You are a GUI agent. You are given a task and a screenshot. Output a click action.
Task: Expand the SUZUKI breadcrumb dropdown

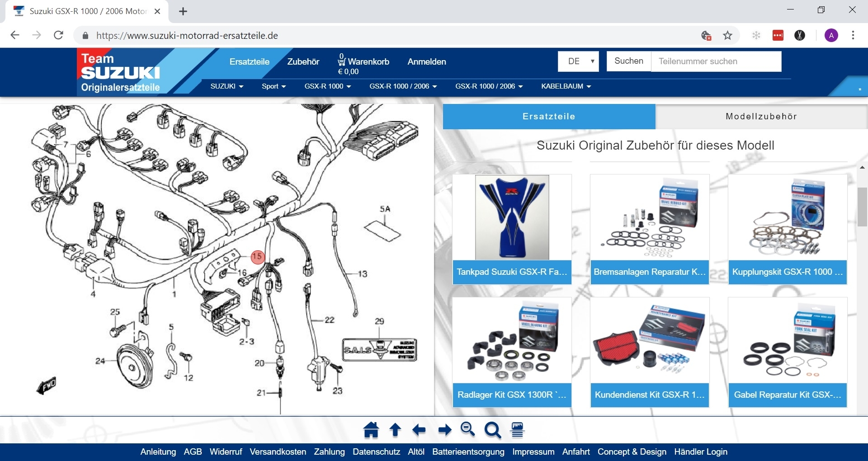pyautogui.click(x=227, y=86)
